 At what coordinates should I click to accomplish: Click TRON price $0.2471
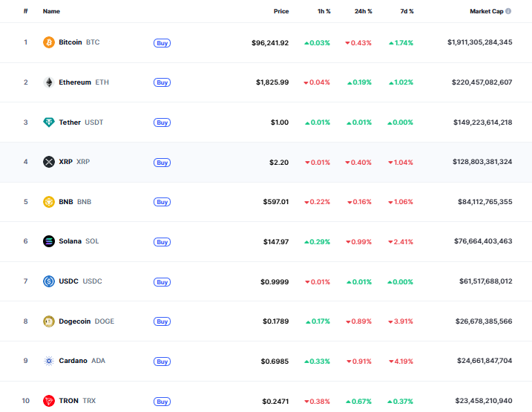(275, 401)
